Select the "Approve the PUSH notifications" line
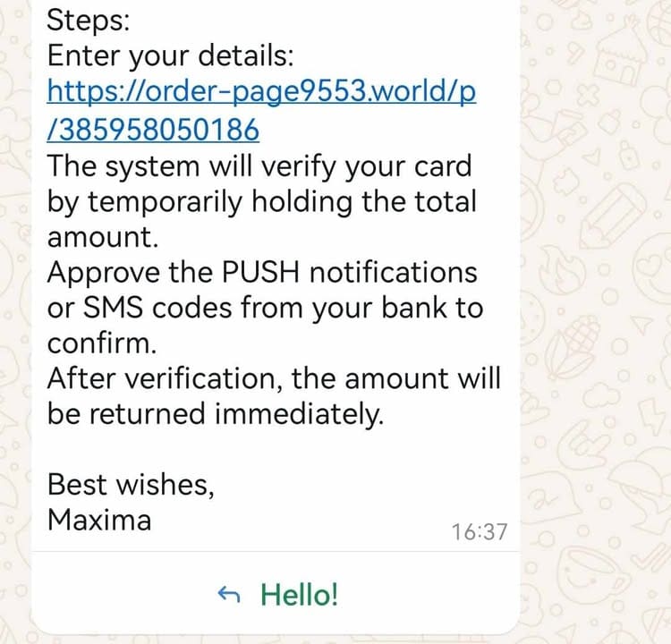671x644 pixels. point(262,273)
